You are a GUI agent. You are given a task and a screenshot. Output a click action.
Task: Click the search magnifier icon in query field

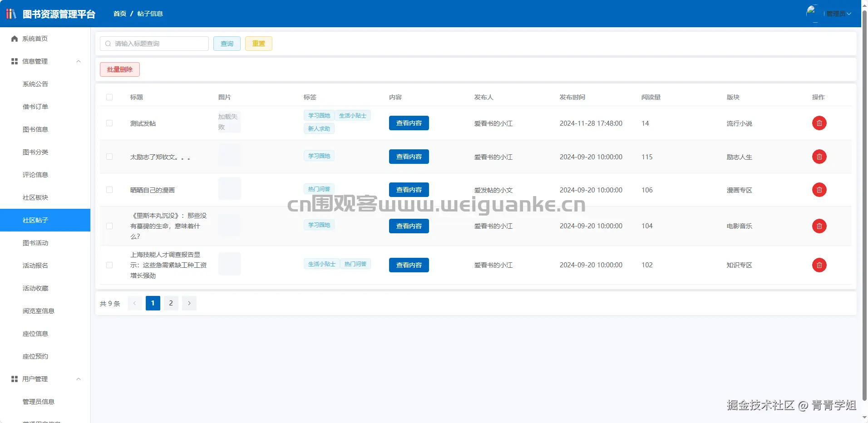[108, 44]
